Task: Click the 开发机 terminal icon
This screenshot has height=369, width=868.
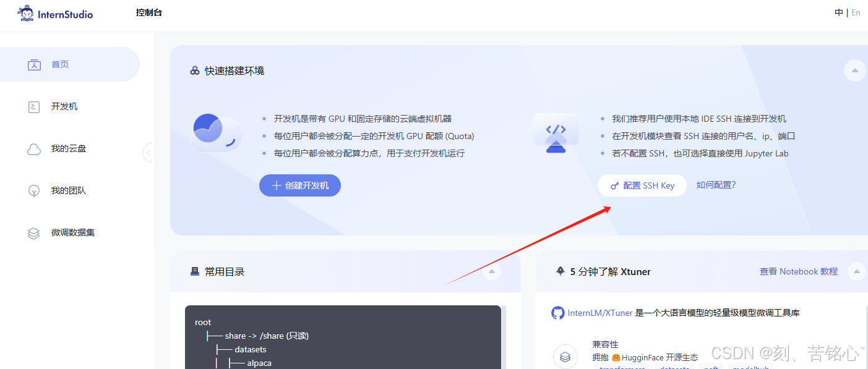Action: click(x=34, y=107)
